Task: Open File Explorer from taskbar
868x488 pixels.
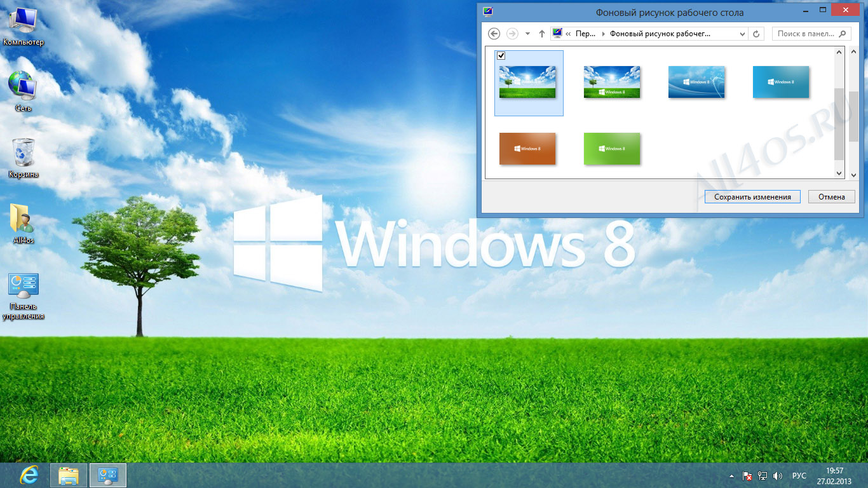Action: pyautogui.click(x=69, y=475)
